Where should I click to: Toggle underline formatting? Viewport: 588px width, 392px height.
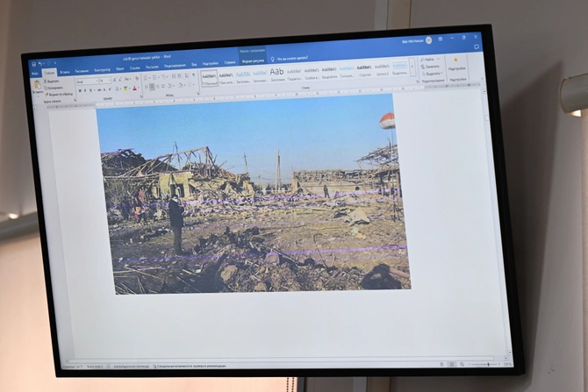pos(91,89)
